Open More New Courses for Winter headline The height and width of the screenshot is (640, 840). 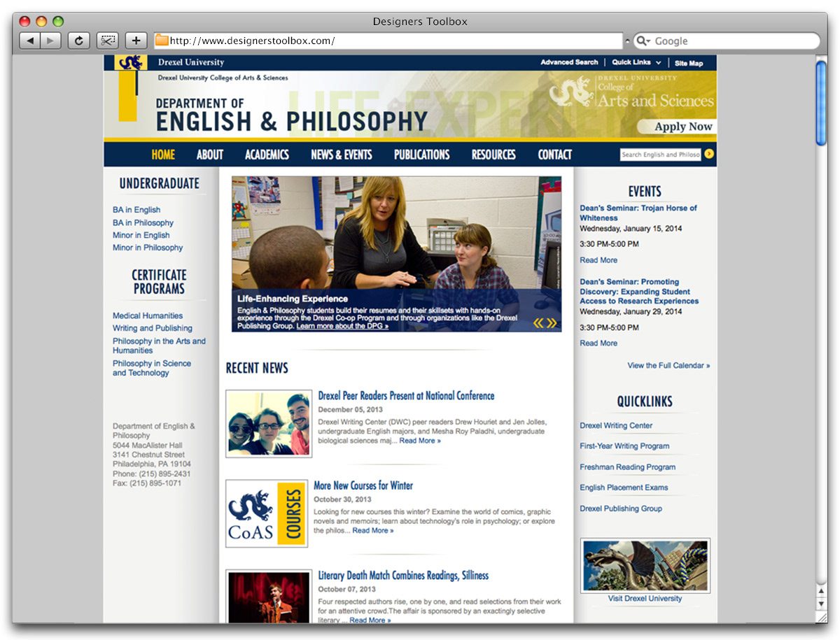(363, 485)
